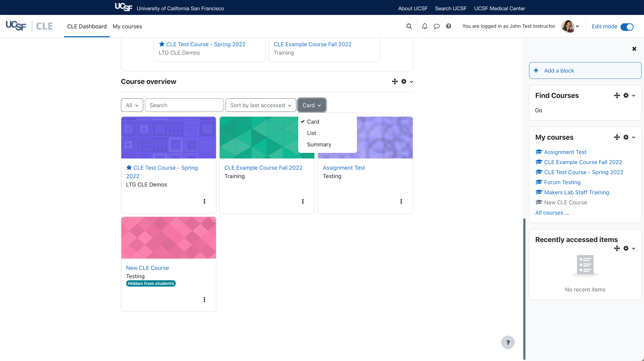Open the messaging speech bubble icon
This screenshot has height=361, width=644.
coord(436,26)
